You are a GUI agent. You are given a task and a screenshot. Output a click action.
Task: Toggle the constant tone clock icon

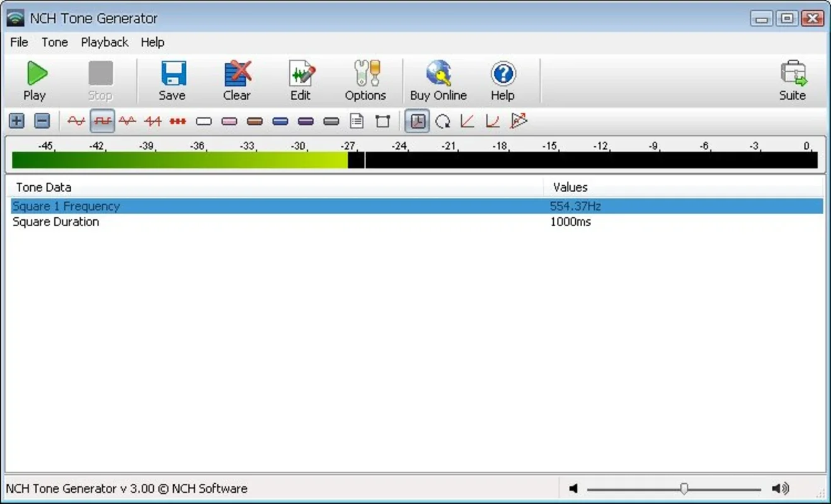click(417, 121)
